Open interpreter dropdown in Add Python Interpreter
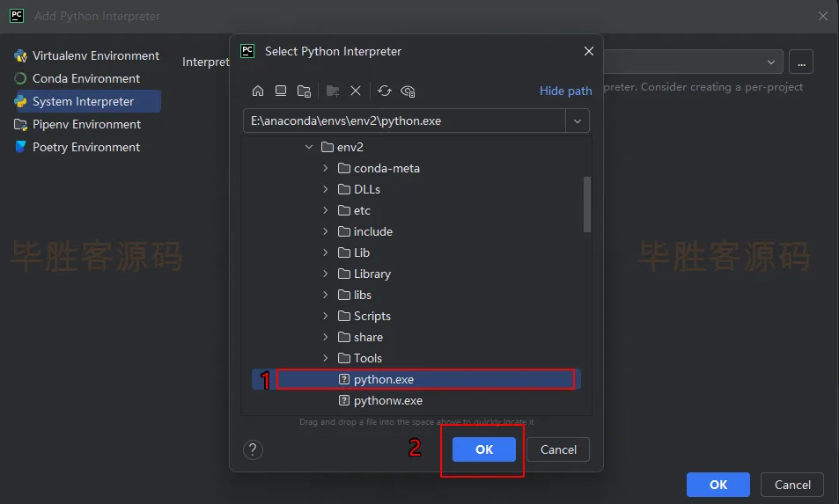Image resolution: width=839 pixels, height=504 pixels. coord(771,62)
